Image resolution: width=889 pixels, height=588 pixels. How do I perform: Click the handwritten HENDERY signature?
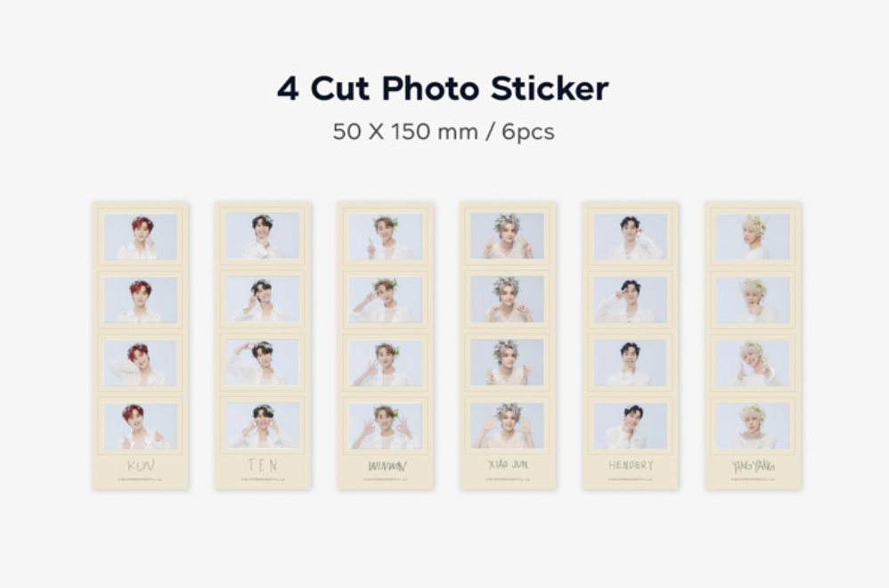point(631,465)
